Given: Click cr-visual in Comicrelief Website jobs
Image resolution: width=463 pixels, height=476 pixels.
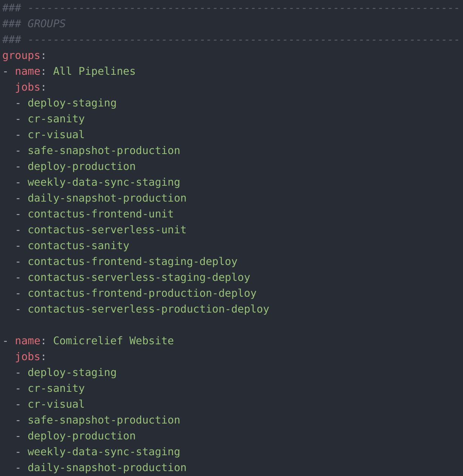Looking at the screenshot, I should coord(56,404).
